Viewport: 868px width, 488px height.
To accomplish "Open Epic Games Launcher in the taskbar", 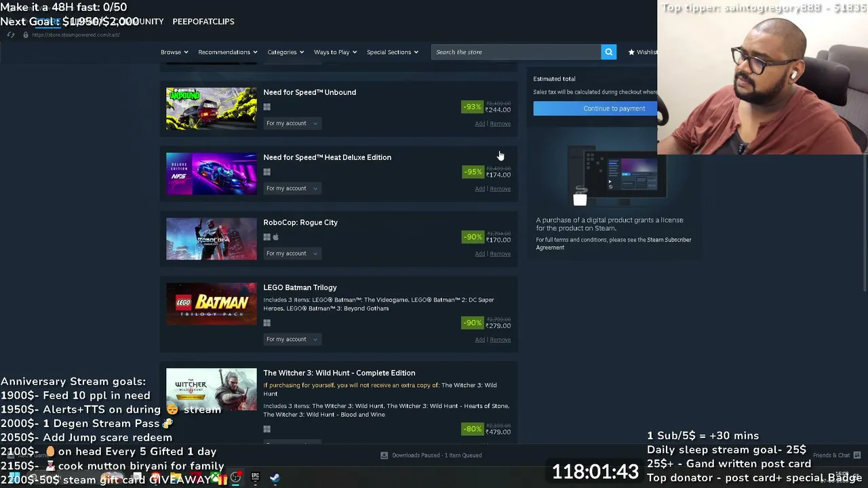I will tap(255, 478).
